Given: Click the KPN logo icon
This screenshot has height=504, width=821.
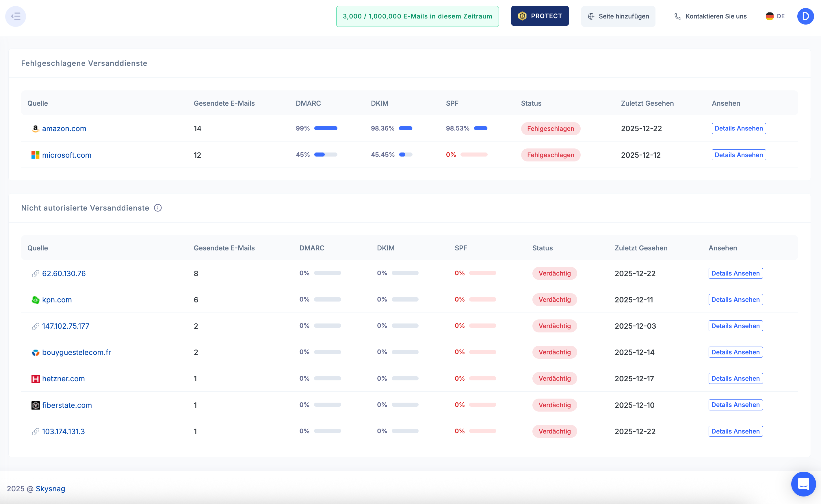Looking at the screenshot, I should [x=35, y=300].
